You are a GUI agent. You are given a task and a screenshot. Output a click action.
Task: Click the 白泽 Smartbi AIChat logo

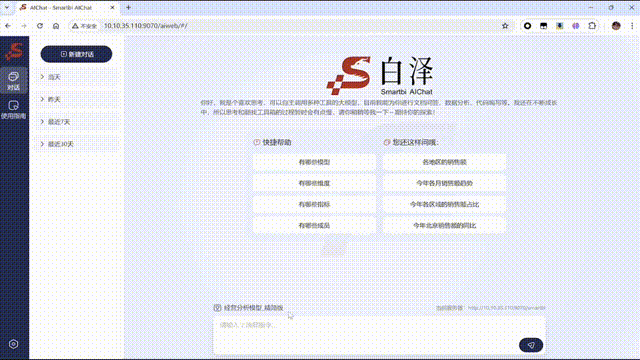point(380,76)
